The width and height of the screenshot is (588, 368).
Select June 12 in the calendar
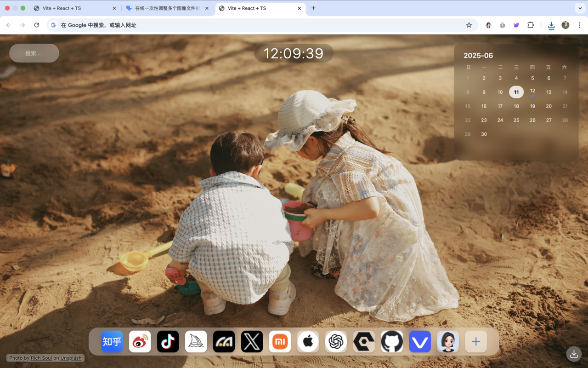pos(532,92)
